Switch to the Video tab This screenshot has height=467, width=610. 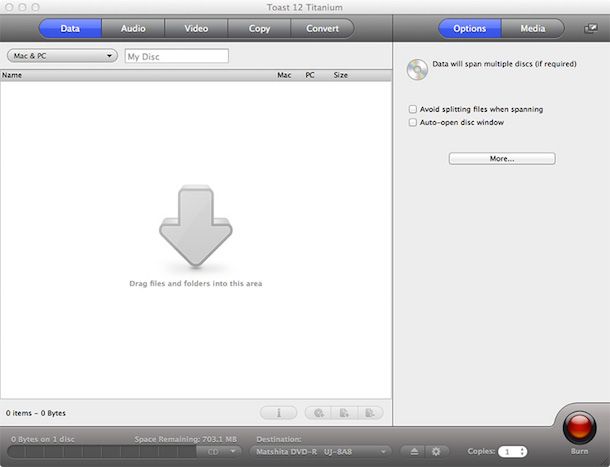pos(196,29)
